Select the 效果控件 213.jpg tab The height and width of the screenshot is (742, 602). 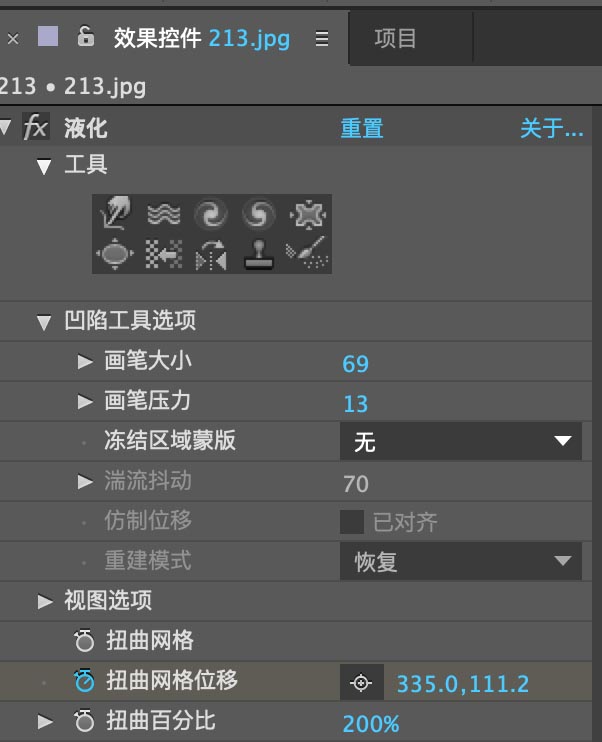(x=202, y=38)
